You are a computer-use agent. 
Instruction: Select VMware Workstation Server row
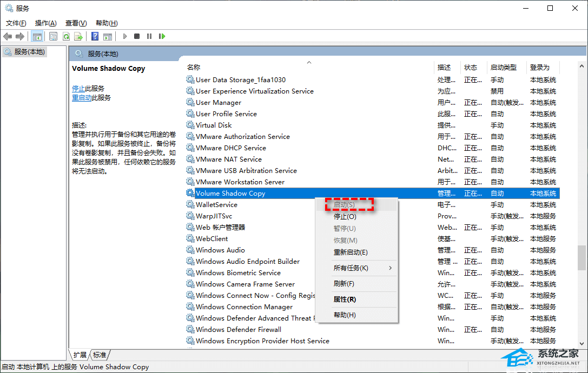click(372, 182)
